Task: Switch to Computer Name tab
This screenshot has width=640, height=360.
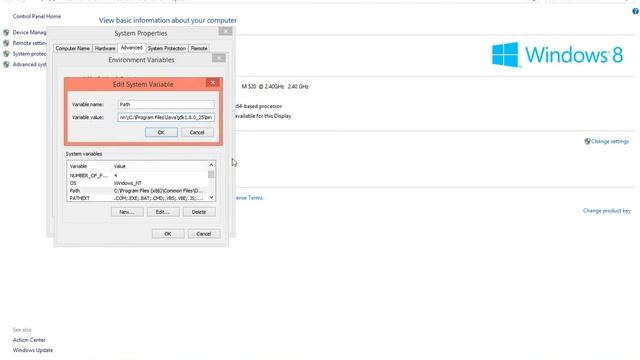Action: click(x=72, y=48)
